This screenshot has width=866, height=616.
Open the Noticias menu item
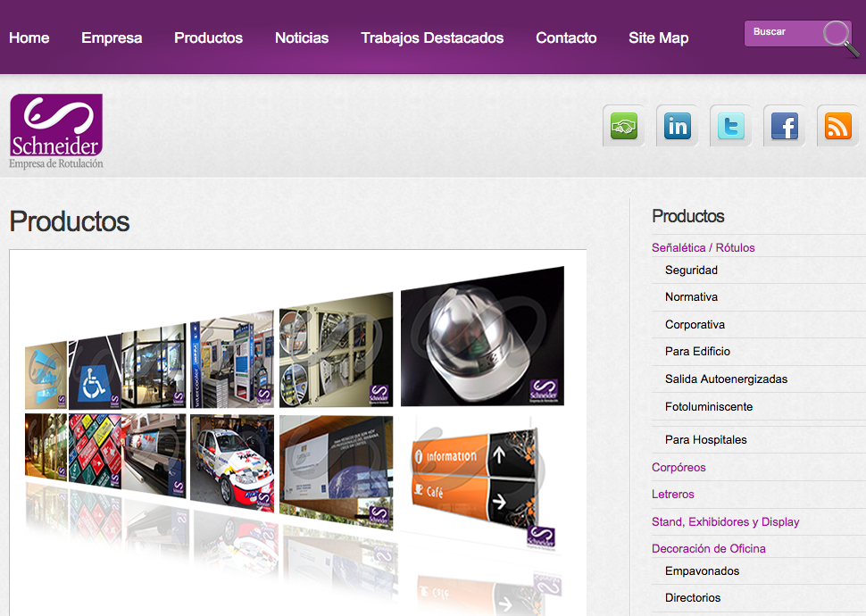pos(302,37)
